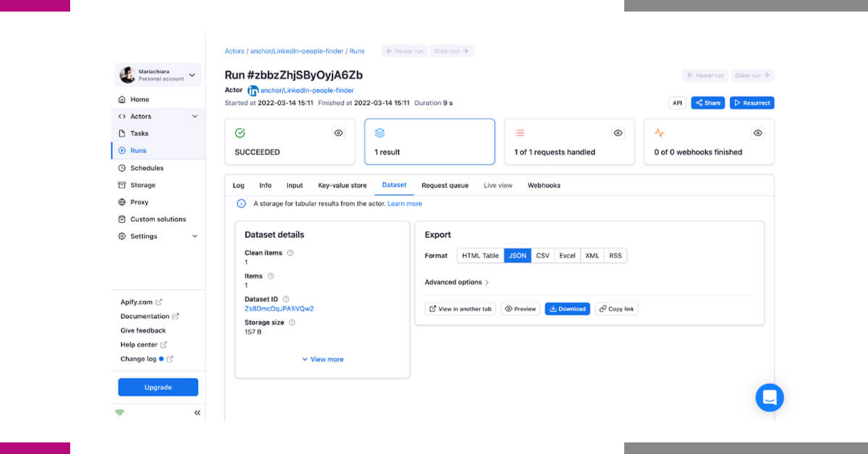Expand the Actors sidebar section
Viewport: 868px width, 454px height.
pyautogui.click(x=195, y=116)
